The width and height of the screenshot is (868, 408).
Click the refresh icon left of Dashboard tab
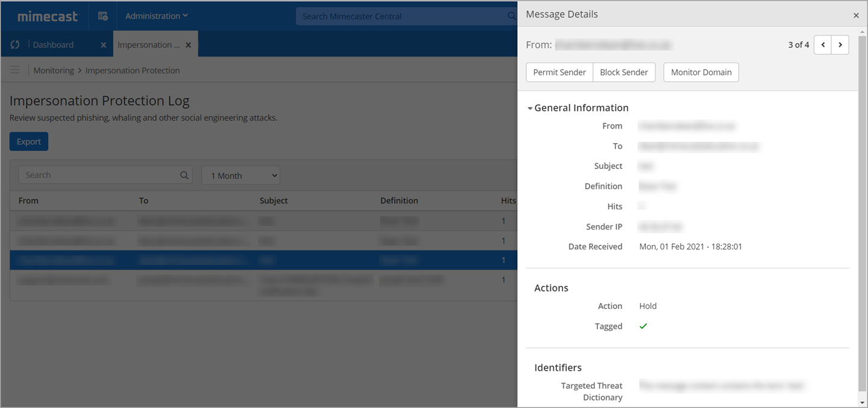click(16, 45)
